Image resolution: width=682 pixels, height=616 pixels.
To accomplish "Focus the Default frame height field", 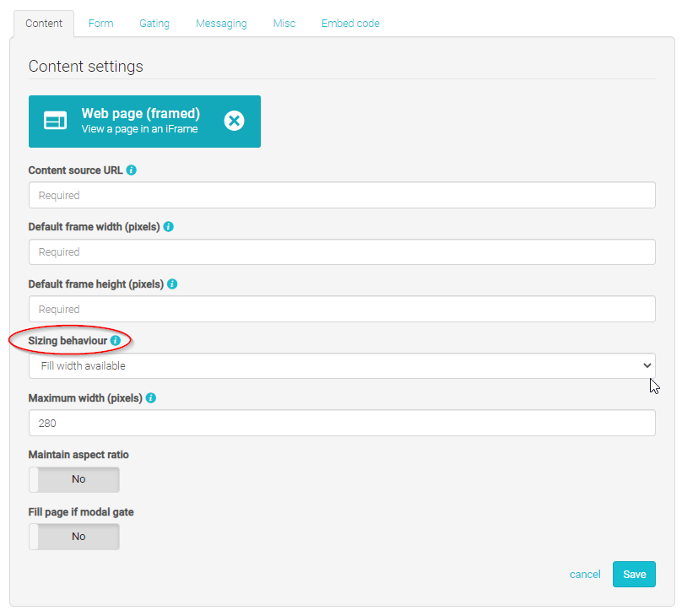I will point(342,309).
